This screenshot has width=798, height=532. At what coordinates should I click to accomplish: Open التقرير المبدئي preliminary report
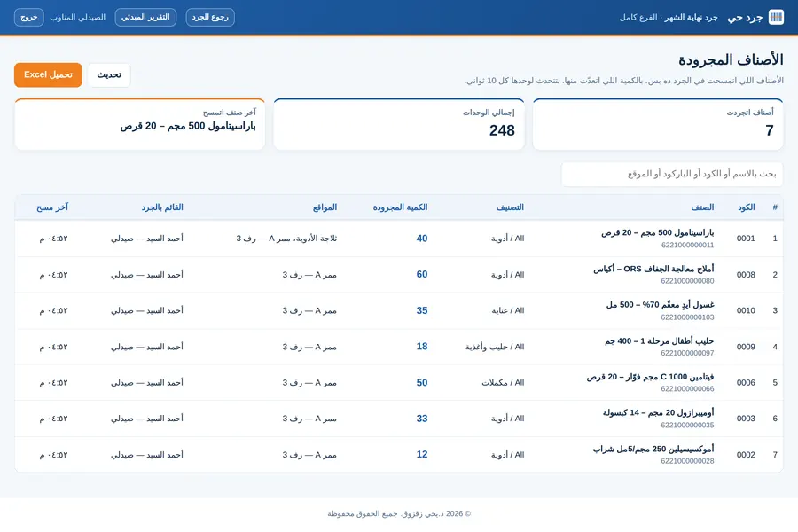[145, 18]
